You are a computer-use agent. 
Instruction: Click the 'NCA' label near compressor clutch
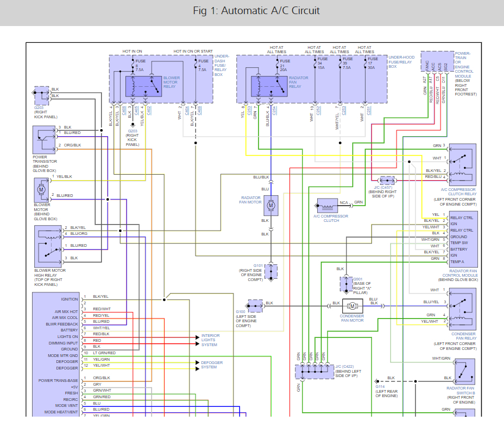pos(344,202)
